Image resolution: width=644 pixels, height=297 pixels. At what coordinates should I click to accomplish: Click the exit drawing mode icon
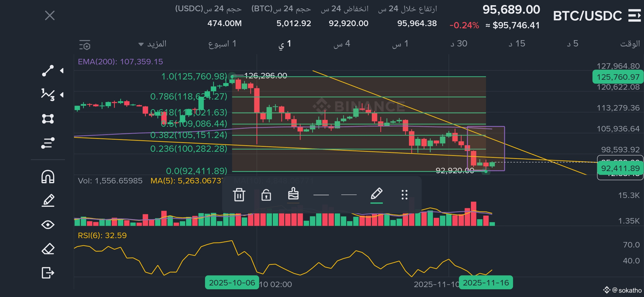pos(48,273)
